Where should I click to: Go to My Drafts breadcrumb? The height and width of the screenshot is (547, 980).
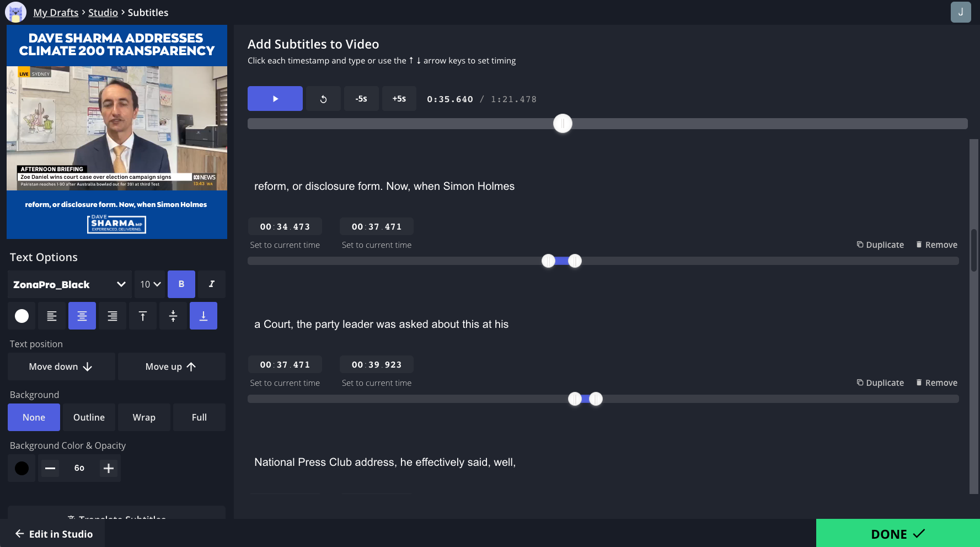pos(56,12)
